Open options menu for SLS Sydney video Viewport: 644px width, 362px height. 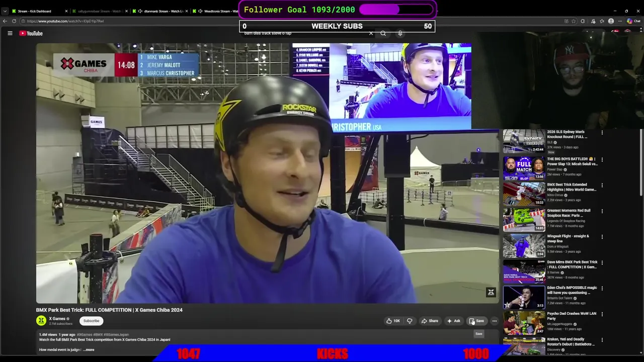[x=602, y=133]
